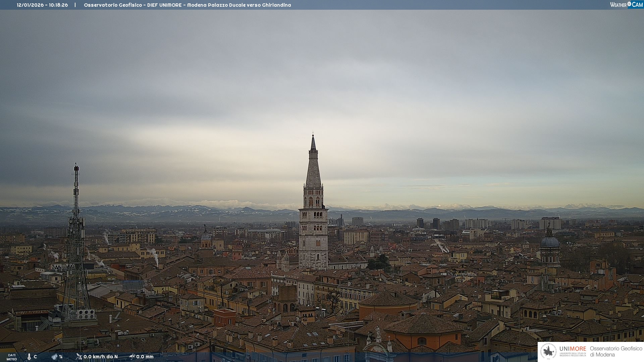Click the thermometer temperature icon
Screen dimensions: 644x362
pyautogui.click(x=29, y=357)
